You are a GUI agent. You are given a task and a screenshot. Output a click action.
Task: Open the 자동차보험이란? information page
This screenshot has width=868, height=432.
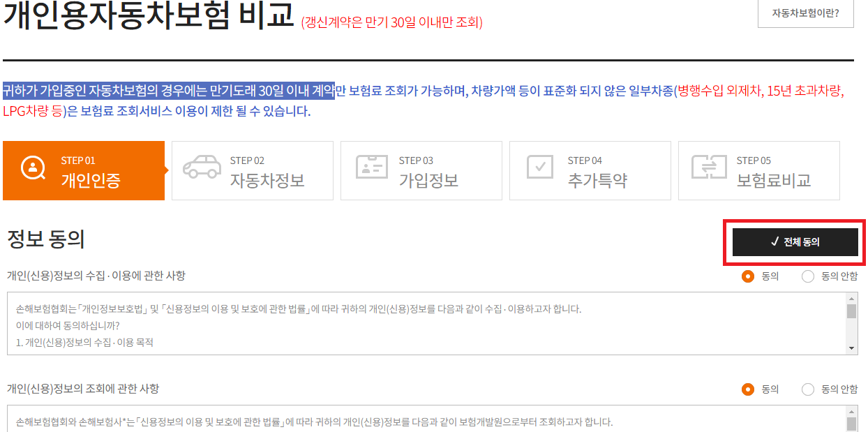point(805,12)
